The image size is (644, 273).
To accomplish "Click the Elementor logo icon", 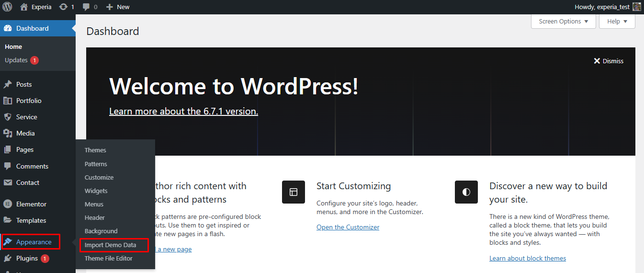I will click(x=8, y=204).
